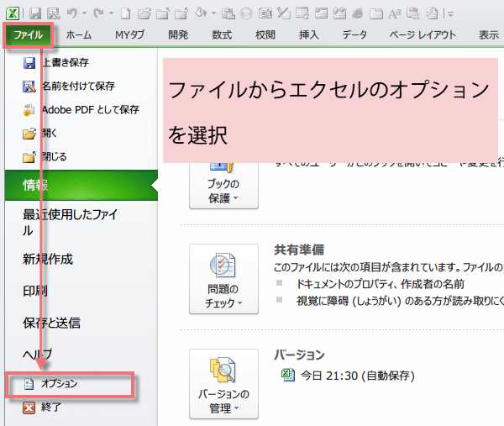Switch to the 表示 tab

[489, 34]
